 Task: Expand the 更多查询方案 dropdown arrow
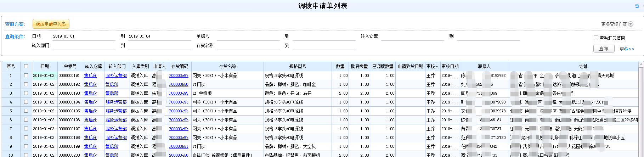point(631,24)
